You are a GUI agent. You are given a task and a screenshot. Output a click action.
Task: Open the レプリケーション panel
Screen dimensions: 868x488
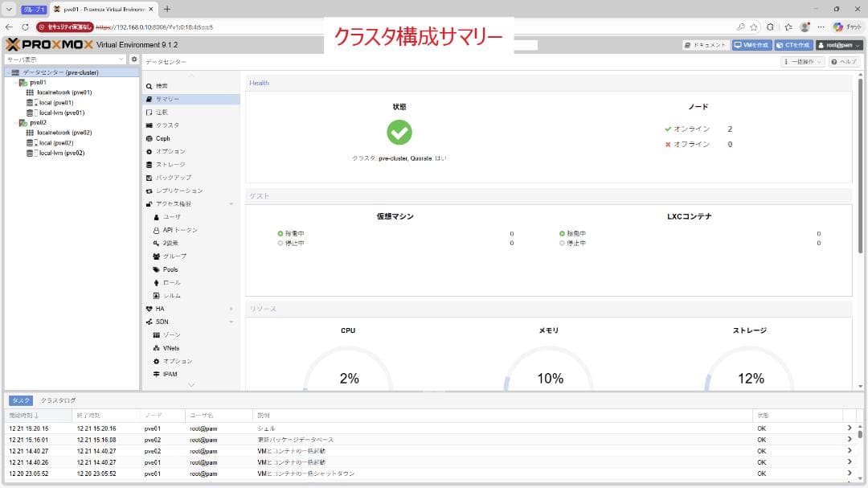pyautogui.click(x=174, y=191)
